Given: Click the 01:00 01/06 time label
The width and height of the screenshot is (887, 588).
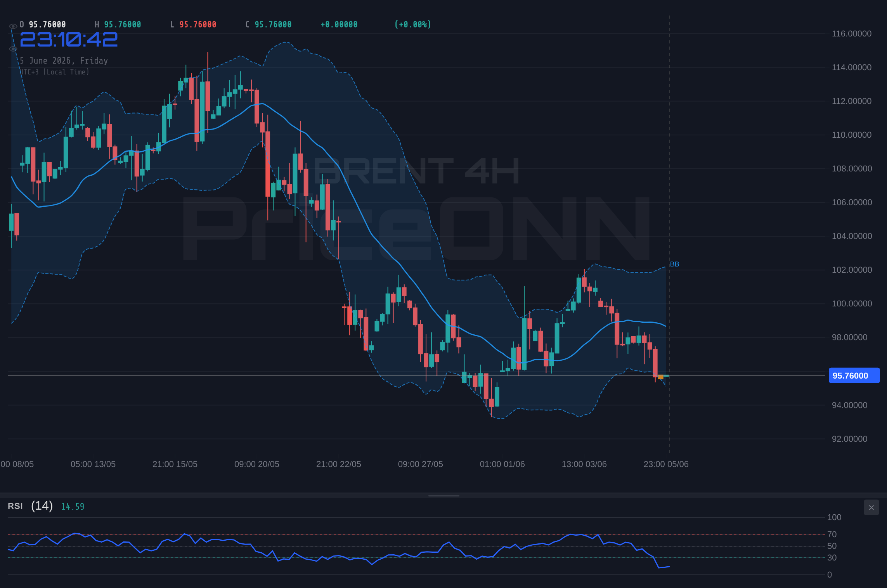Looking at the screenshot, I should [502, 464].
